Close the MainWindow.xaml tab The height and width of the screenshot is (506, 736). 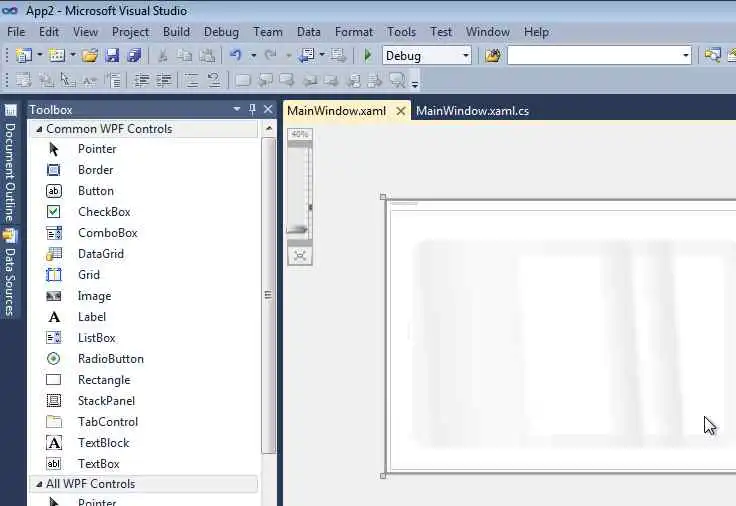(x=400, y=111)
